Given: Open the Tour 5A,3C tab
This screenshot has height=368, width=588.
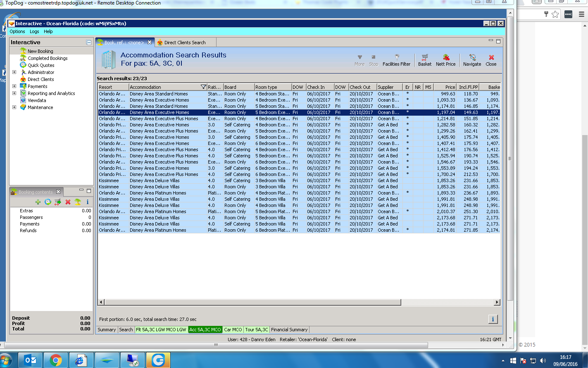Looking at the screenshot, I should tap(257, 330).
